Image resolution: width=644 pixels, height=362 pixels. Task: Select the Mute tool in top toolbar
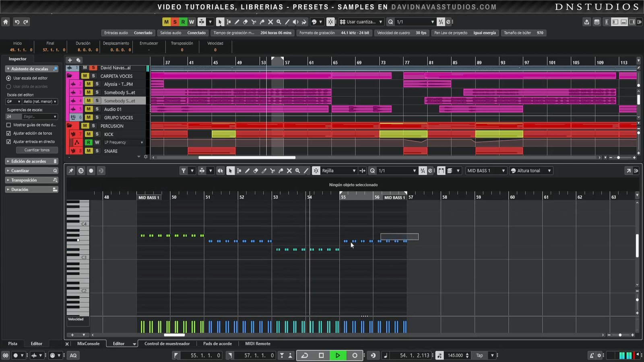pyautogui.click(x=270, y=22)
